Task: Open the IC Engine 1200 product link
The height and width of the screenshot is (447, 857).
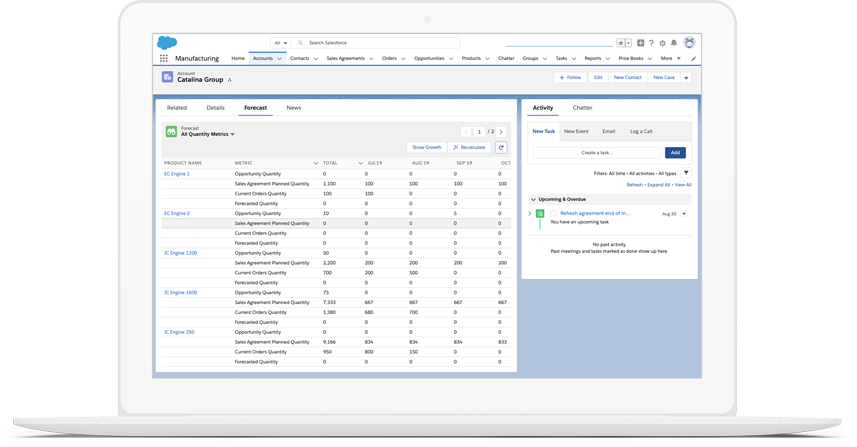Action: click(x=180, y=253)
